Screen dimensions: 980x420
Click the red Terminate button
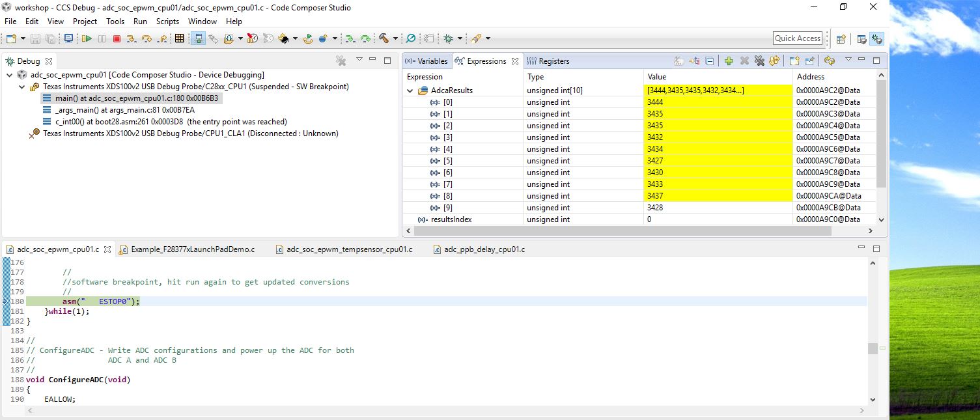coord(117,39)
